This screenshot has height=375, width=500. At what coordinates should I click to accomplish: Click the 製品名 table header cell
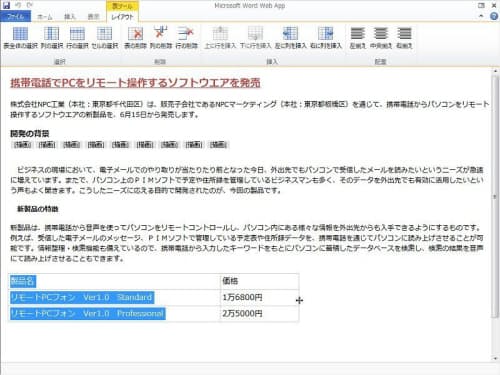pyautogui.click(x=114, y=281)
